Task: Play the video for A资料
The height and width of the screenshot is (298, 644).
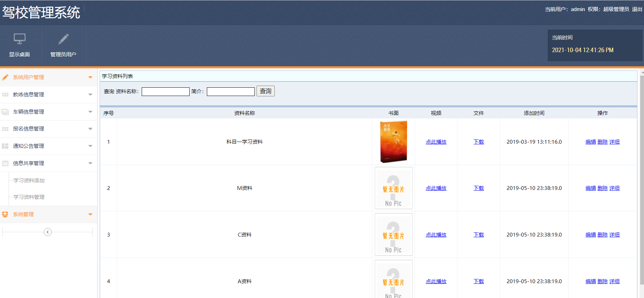Action: tap(436, 281)
